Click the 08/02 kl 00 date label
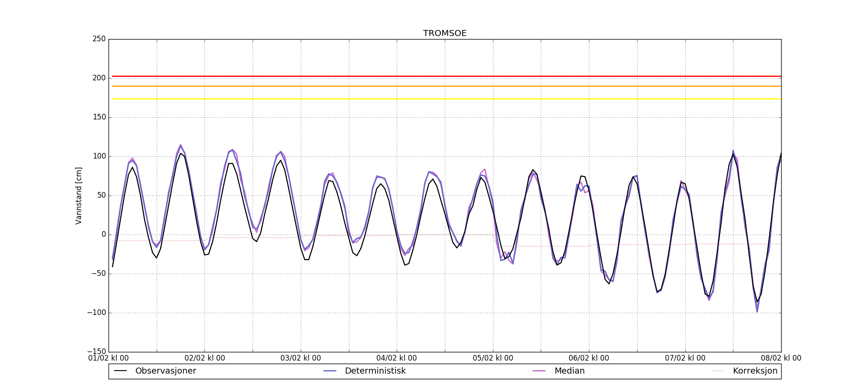Screen dimensions: 868x391 click(781, 358)
